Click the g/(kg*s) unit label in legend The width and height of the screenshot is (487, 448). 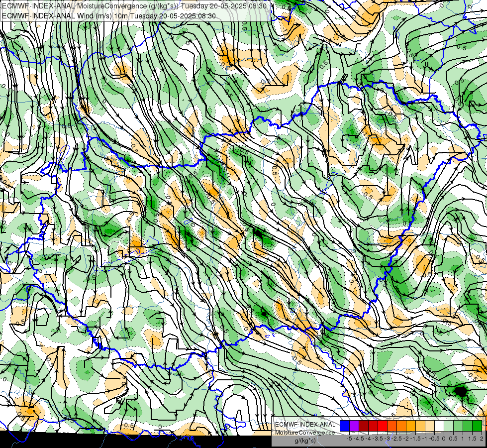(x=305, y=441)
